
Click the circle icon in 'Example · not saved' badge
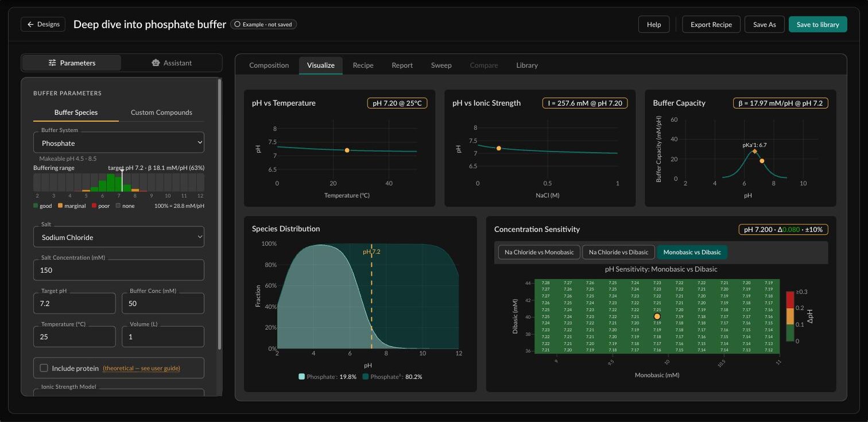237,25
